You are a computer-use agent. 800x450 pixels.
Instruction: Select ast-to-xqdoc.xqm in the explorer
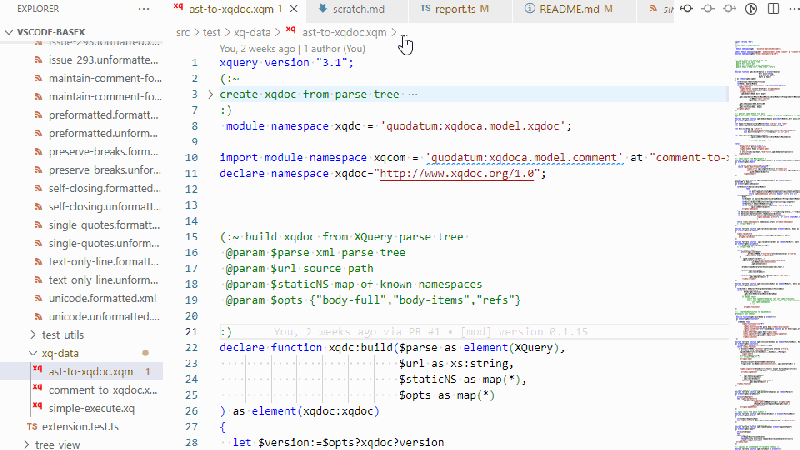pos(91,372)
